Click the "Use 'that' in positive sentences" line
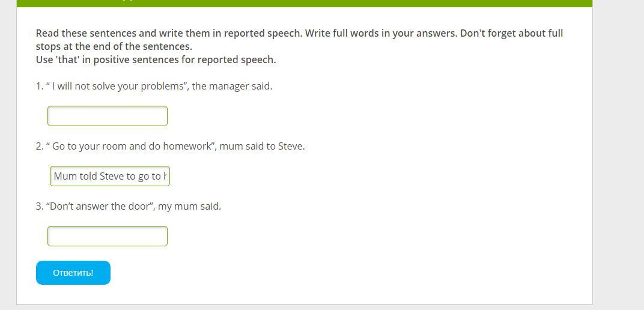 click(x=156, y=59)
